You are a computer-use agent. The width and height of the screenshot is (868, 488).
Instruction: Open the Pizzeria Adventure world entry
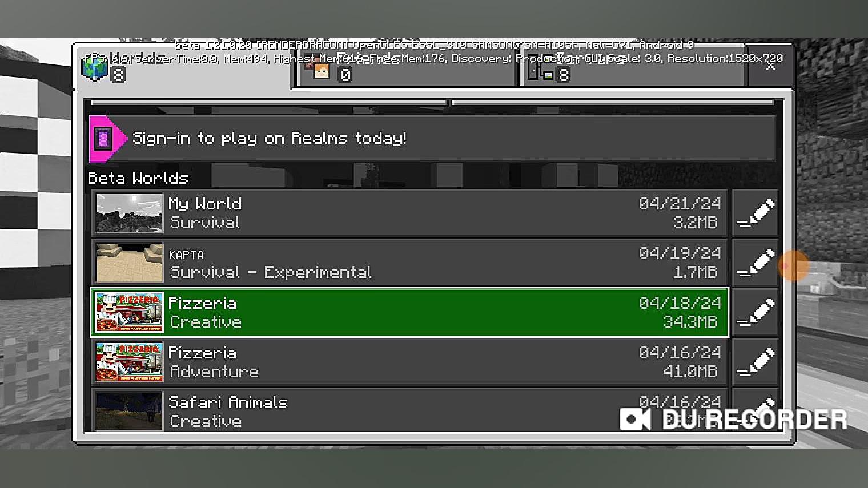coord(409,362)
